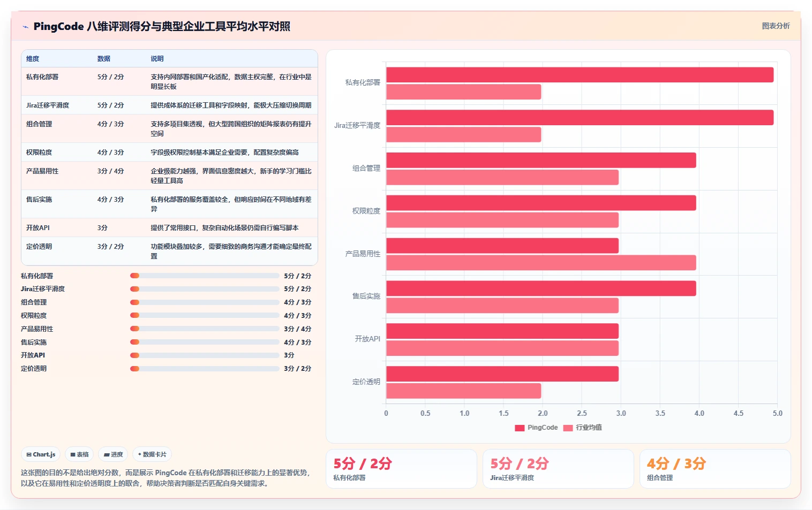Click the PingCode bar for 权限粒度
This screenshot has width=812, height=510.
point(541,203)
